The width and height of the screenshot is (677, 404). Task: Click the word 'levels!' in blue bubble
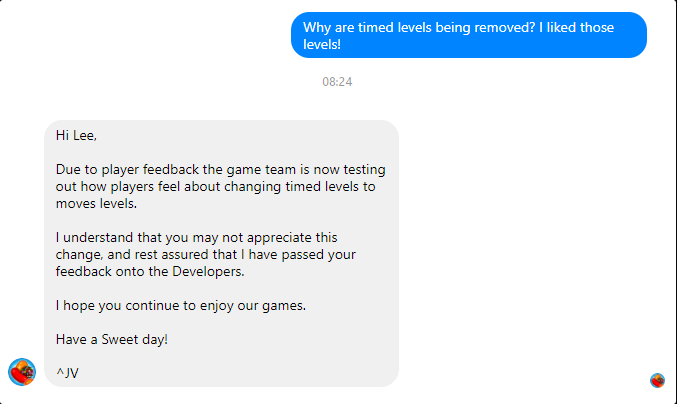click(x=322, y=45)
